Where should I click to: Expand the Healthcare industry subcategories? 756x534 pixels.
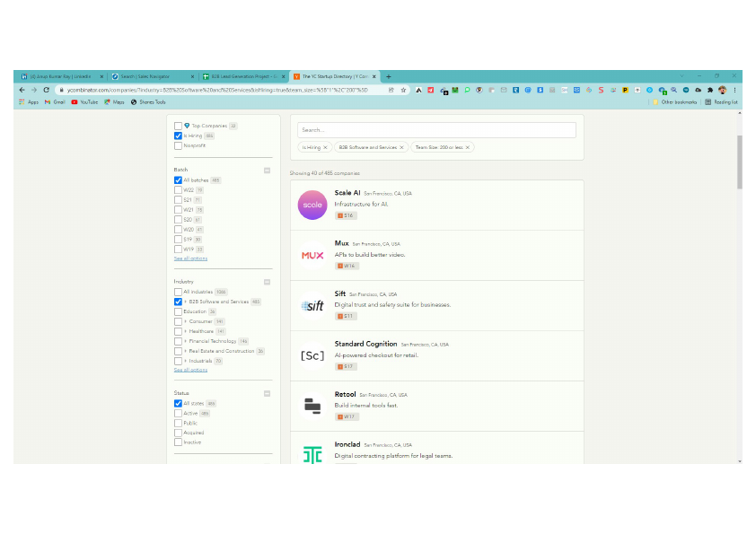pyautogui.click(x=186, y=331)
